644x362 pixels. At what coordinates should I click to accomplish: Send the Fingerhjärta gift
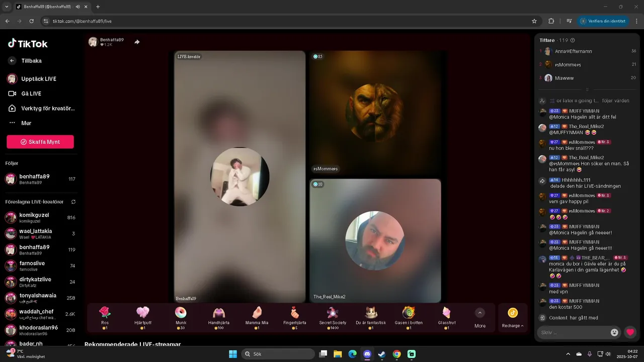295,317
